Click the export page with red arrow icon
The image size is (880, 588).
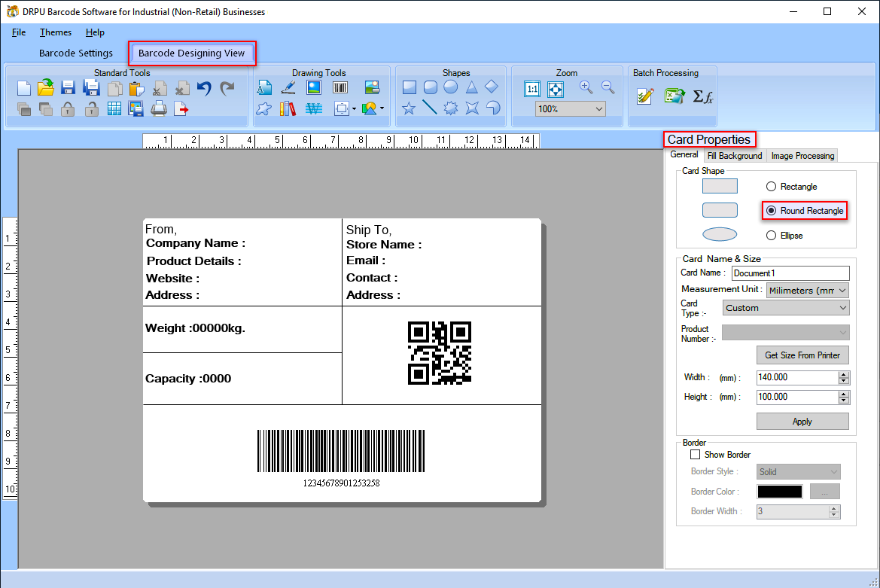(x=181, y=108)
